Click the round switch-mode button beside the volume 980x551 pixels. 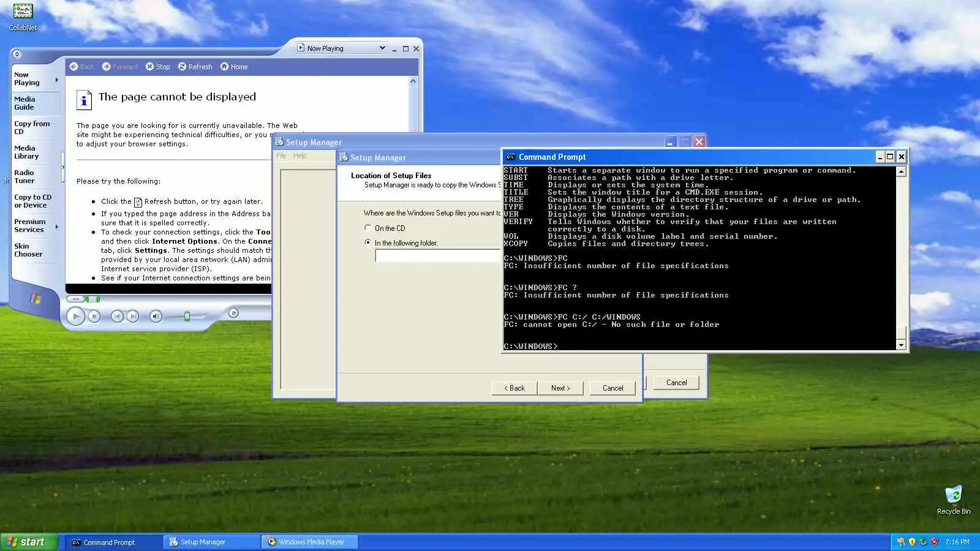pyautogui.click(x=233, y=313)
